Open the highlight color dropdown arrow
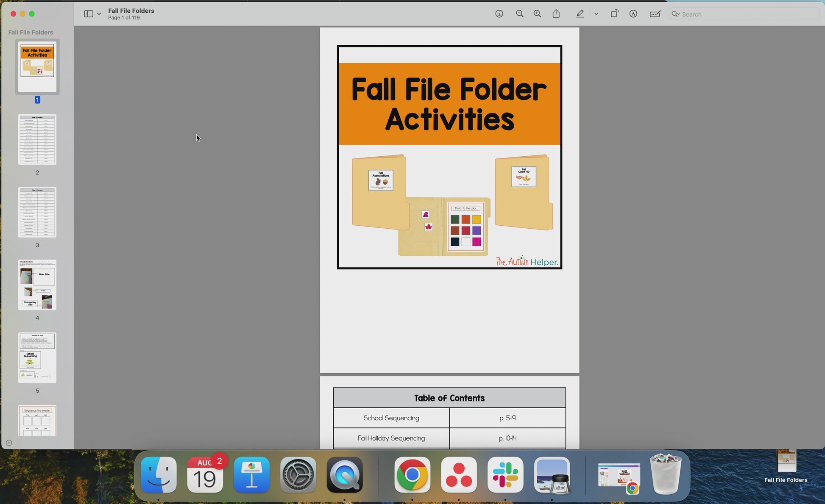The width and height of the screenshot is (825, 504). [596, 14]
